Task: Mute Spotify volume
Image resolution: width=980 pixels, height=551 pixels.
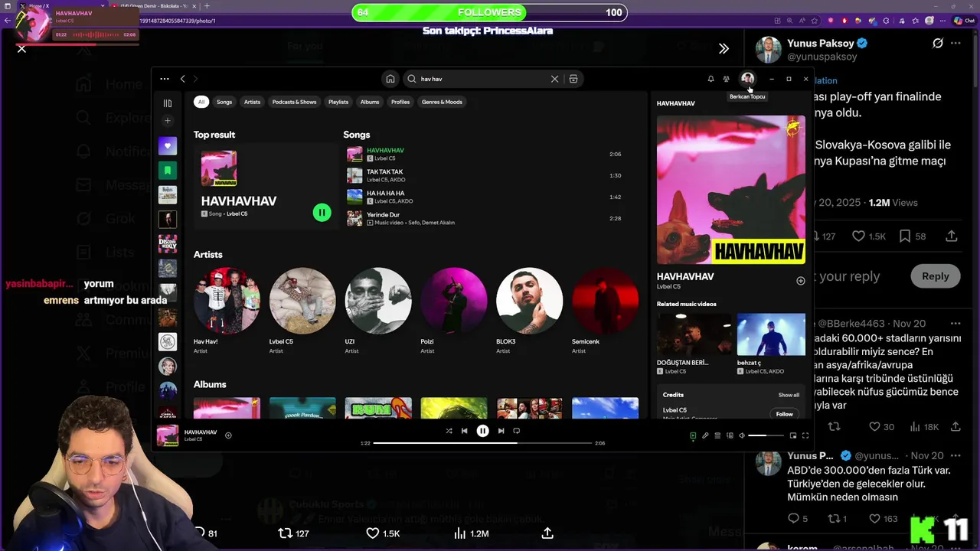Action: pos(741,435)
